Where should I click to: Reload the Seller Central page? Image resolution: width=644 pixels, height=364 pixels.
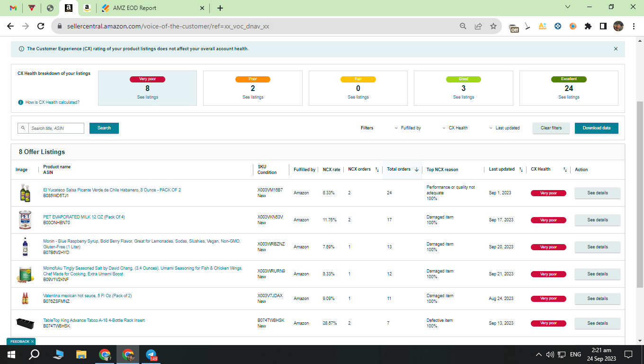pyautogui.click(x=41, y=27)
